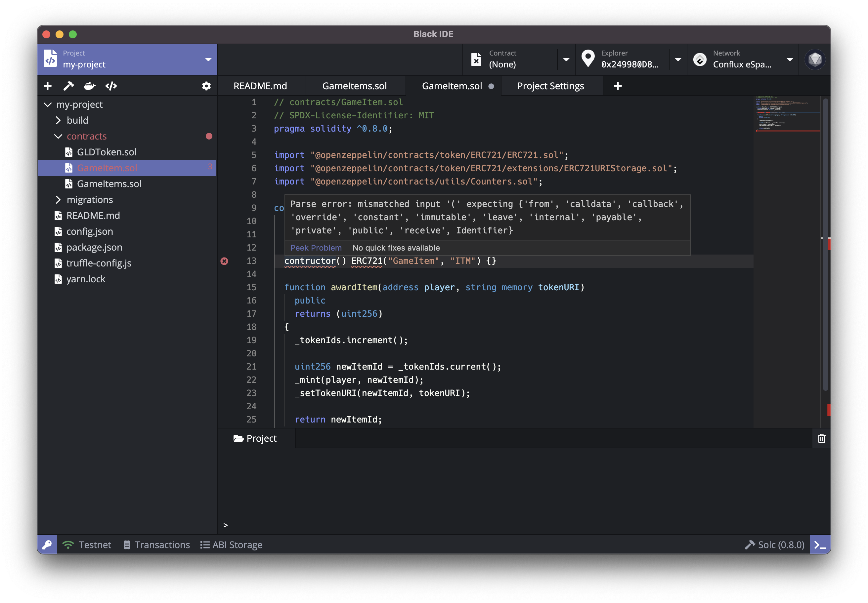868x603 pixels.
Task: Click the Docker whale icon
Action: (x=90, y=86)
